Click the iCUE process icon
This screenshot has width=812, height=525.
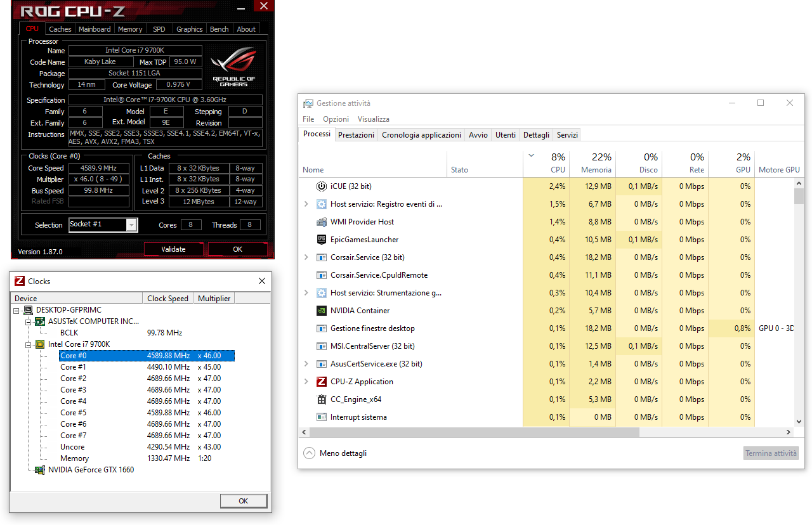(x=322, y=186)
